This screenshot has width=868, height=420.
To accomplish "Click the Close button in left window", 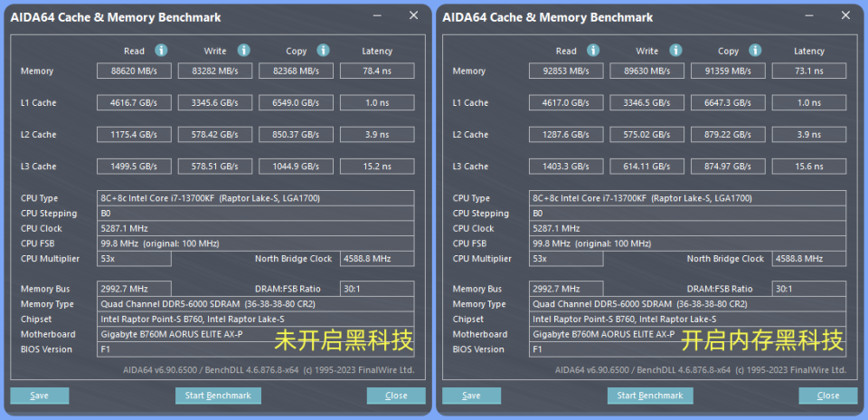I will (396, 396).
